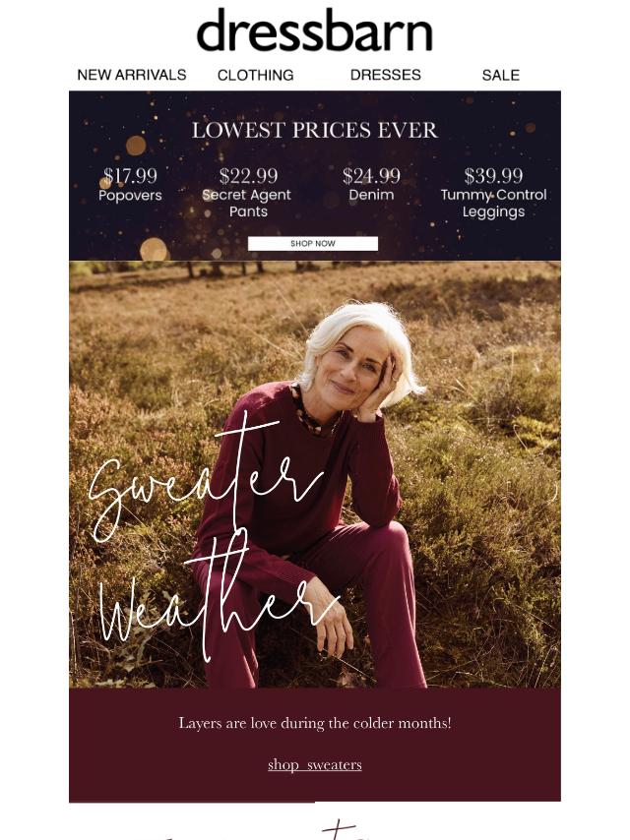630x840 pixels.
Task: Click the handwritten Weather script text
Action: (x=219, y=603)
